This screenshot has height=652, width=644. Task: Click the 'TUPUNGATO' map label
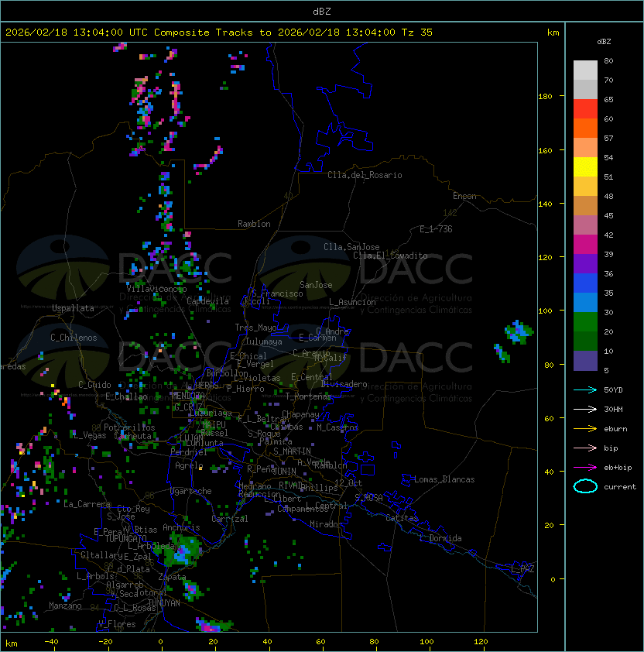[x=125, y=538]
